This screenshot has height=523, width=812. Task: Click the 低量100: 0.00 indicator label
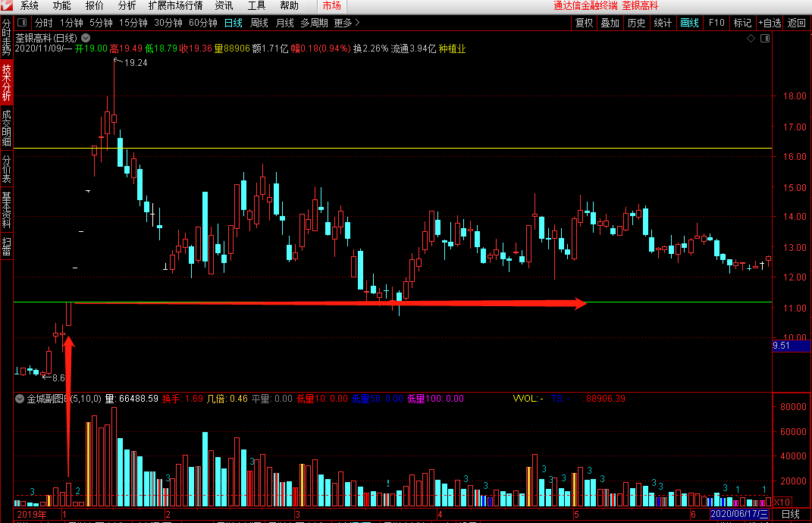coord(435,399)
